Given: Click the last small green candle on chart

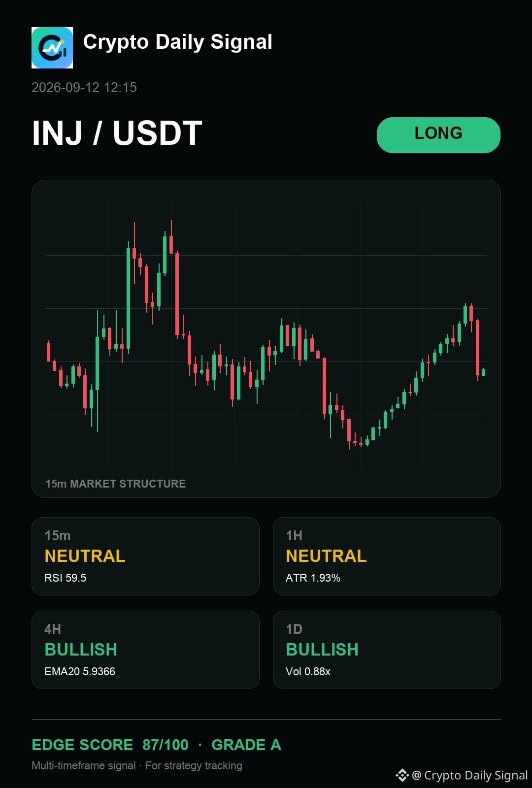Looking at the screenshot, I should (x=484, y=372).
